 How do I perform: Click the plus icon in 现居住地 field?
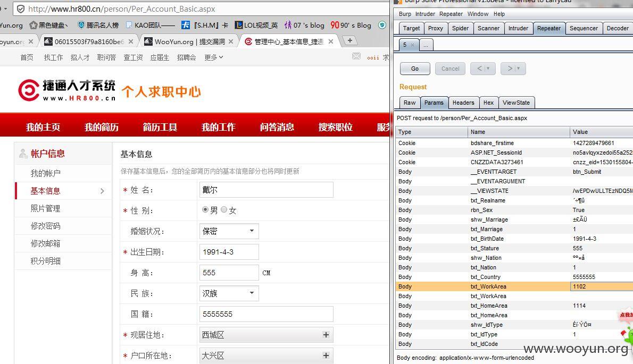(326, 335)
